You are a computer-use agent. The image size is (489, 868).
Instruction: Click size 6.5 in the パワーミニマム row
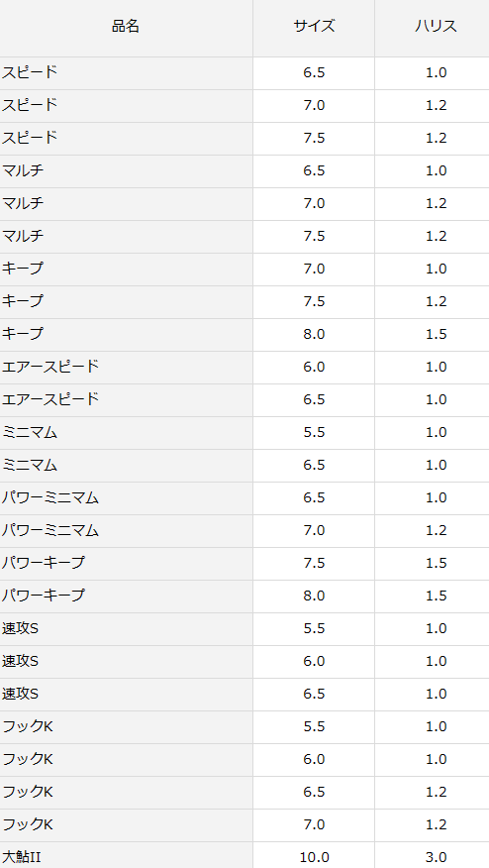coord(314,497)
